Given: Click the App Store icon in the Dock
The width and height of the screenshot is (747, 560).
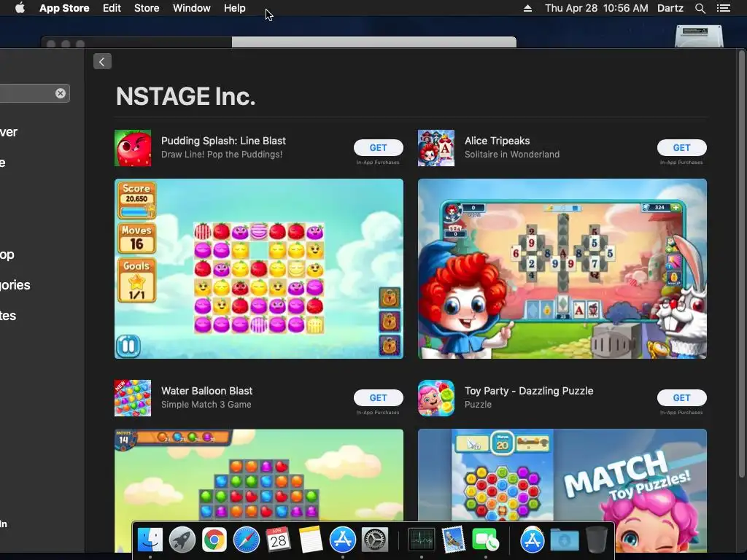Looking at the screenshot, I should click(343, 540).
